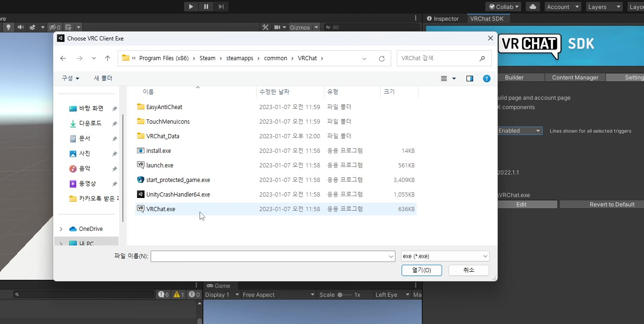Click the steamapps breadcrumb segment

(x=240, y=58)
